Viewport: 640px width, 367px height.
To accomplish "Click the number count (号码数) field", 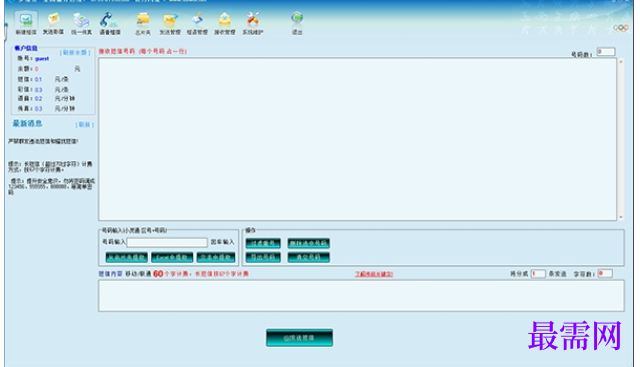I will pyautogui.click(x=606, y=52).
